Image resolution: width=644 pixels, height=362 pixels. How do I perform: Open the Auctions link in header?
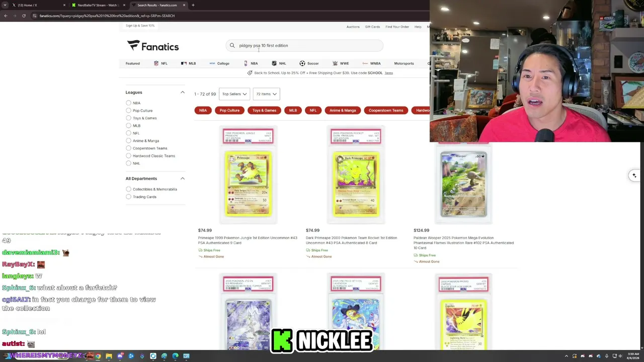tap(353, 27)
